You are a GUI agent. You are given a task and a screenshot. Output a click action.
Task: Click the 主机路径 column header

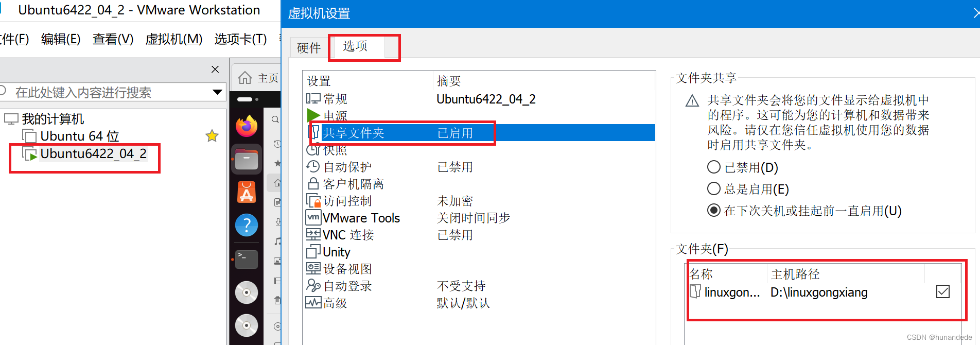(x=846, y=274)
